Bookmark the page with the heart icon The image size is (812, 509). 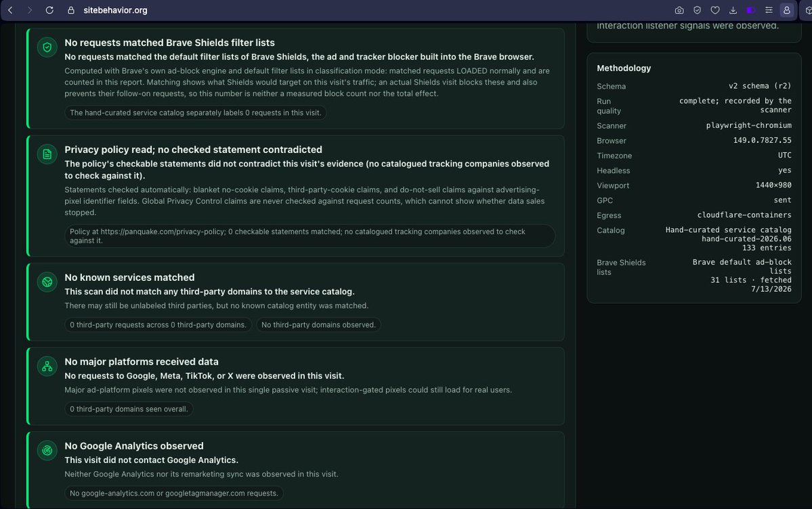715,10
